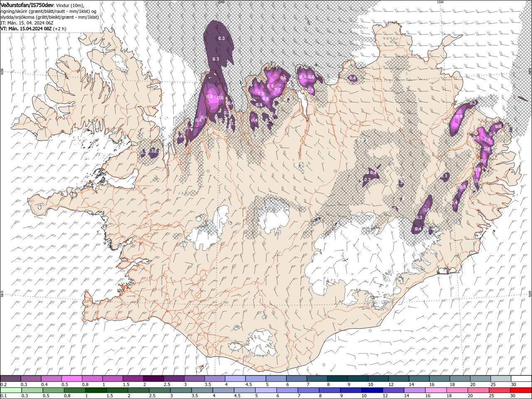Select the darkest green 1 rain legend swatch
The image size is (532, 399).
coord(96,390)
